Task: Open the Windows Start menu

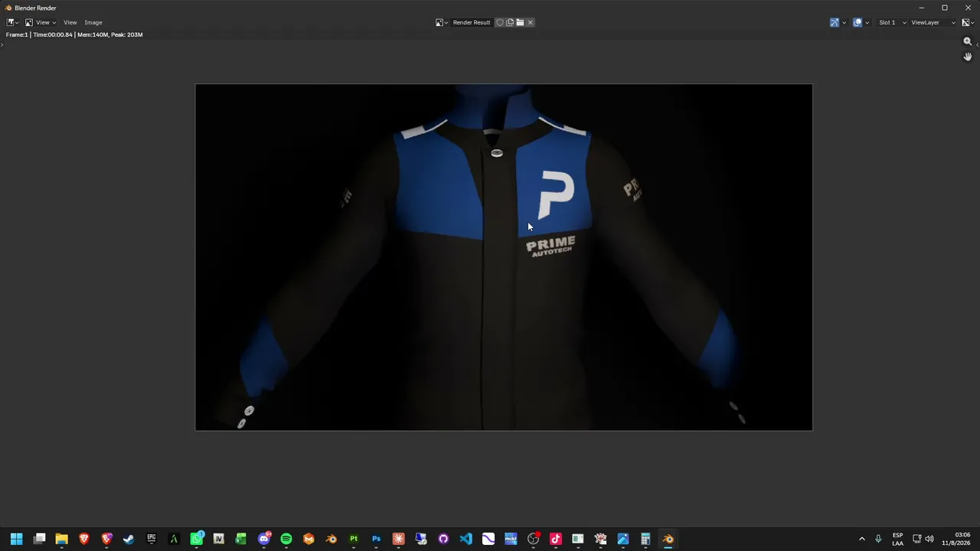Action: click(16, 539)
